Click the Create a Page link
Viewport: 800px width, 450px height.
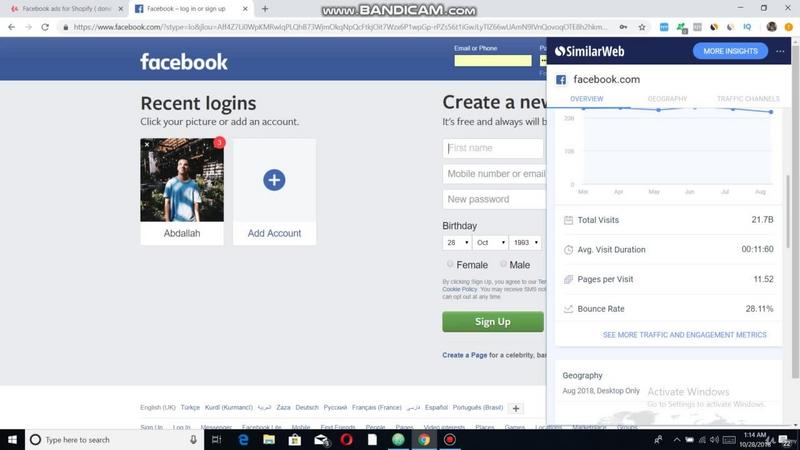464,355
